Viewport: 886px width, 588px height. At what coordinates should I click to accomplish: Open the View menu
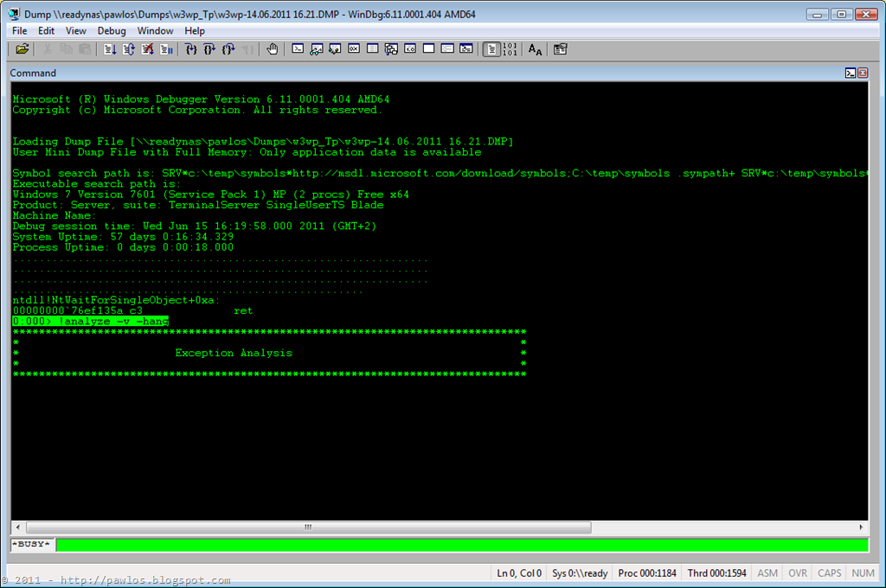pyautogui.click(x=76, y=30)
